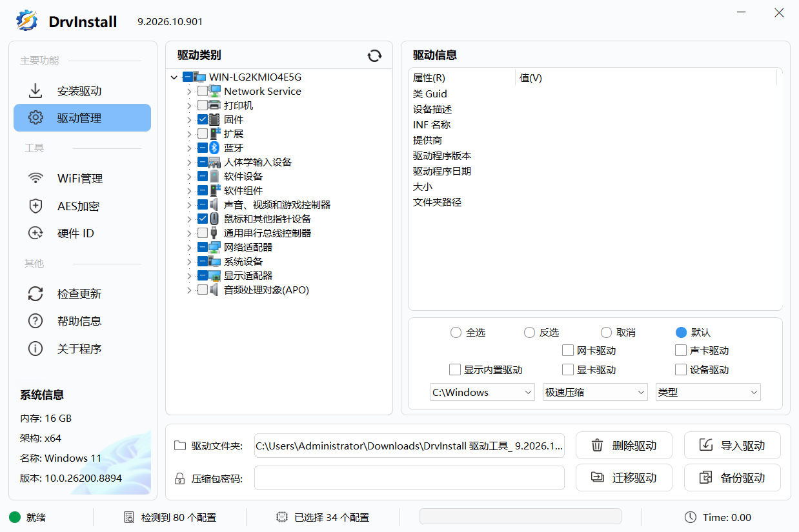Open the 类型 dropdown
This screenshot has width=799, height=532.
(708, 392)
